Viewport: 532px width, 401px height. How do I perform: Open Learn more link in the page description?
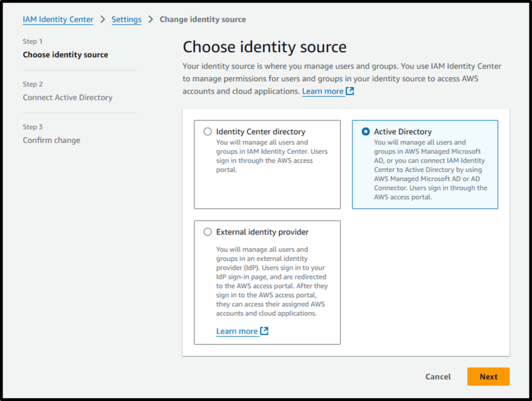pos(322,90)
